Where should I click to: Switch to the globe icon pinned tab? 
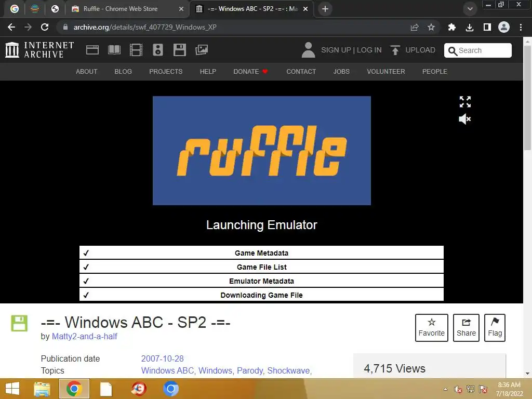point(55,9)
